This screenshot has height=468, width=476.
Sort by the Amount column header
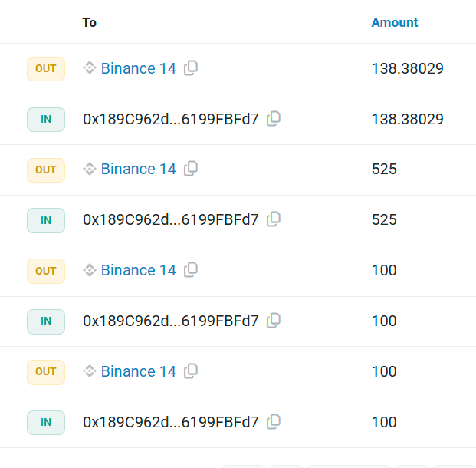[x=395, y=22]
